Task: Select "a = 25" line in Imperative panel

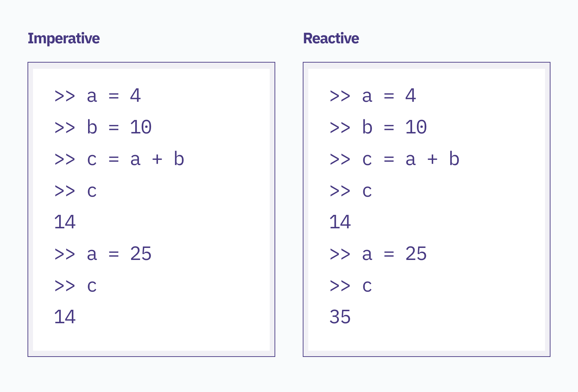Action: click(103, 254)
